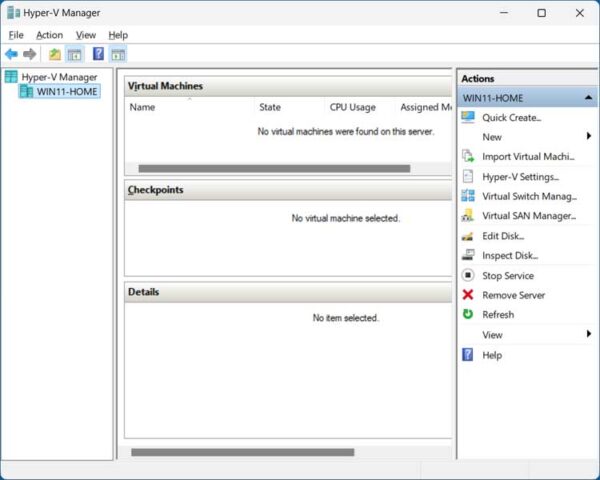Collapse the WIN11-HOME actions section
This screenshot has height=480, width=600.
[x=587, y=98]
